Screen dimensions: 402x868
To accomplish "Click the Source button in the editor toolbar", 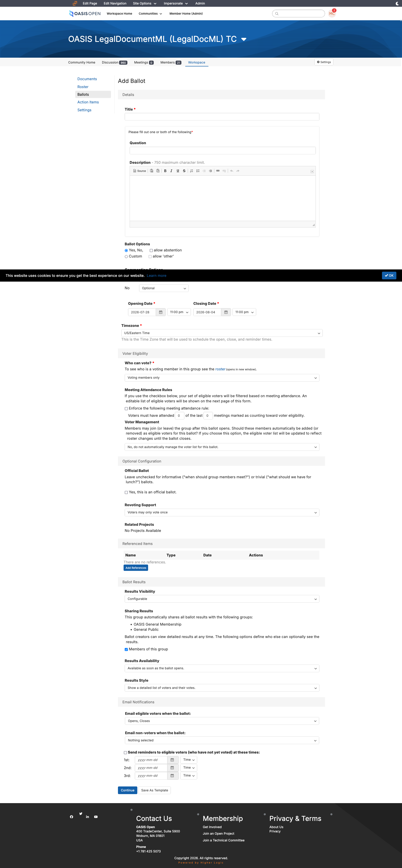I will coord(139,171).
